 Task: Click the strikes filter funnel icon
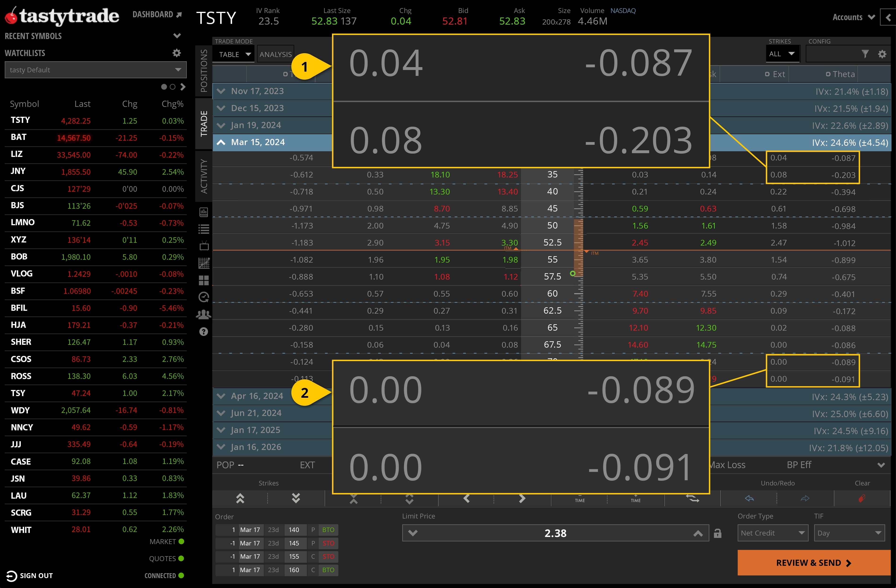[x=865, y=54]
